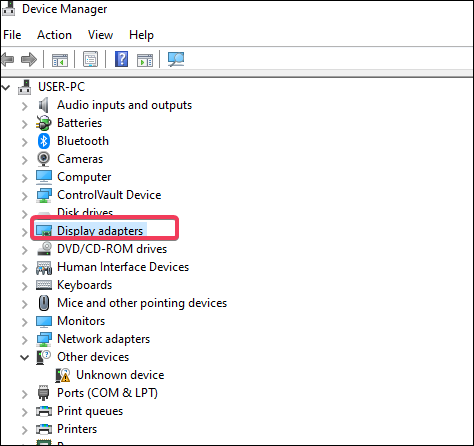This screenshot has height=446, width=474.
Task: Open the Help question mark icon
Action: coord(121,59)
